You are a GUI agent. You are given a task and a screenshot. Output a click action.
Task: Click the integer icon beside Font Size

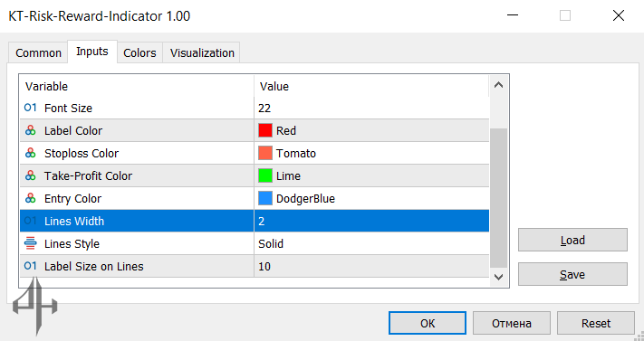click(x=31, y=108)
